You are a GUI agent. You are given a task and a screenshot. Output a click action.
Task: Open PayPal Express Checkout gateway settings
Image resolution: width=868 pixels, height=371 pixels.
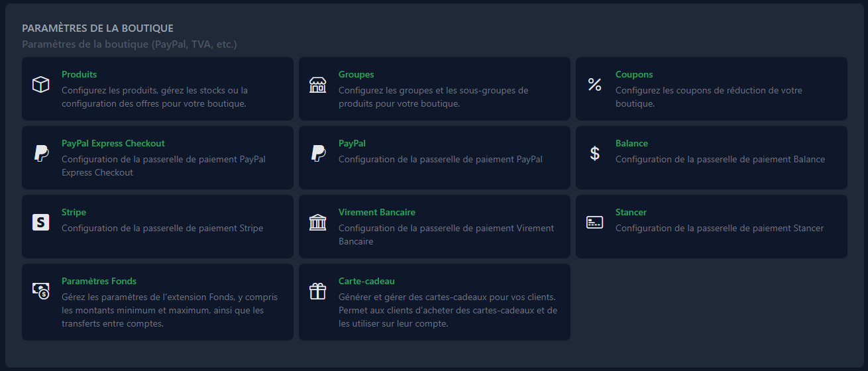click(113, 144)
